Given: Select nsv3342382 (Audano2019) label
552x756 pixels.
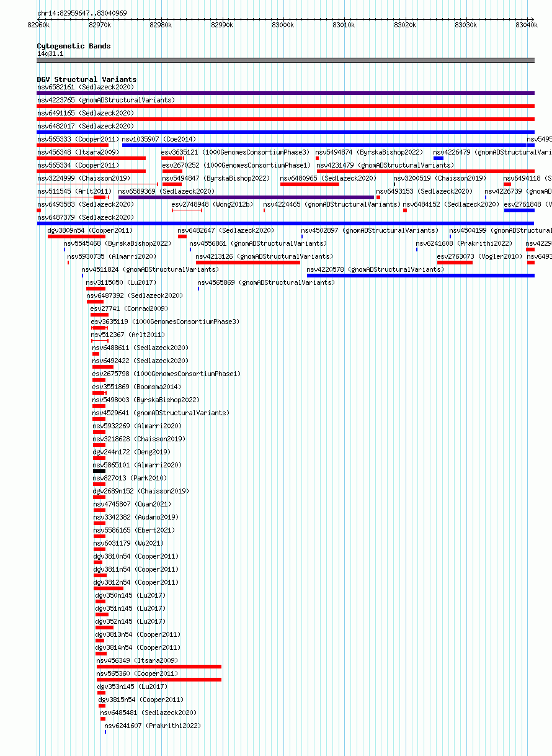Looking at the screenshot, I should (x=136, y=517).
